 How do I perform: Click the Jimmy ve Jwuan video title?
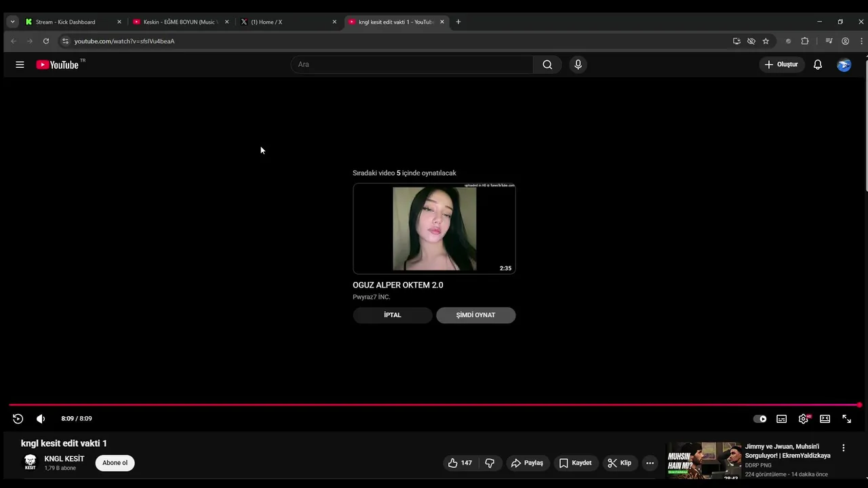[787, 451]
